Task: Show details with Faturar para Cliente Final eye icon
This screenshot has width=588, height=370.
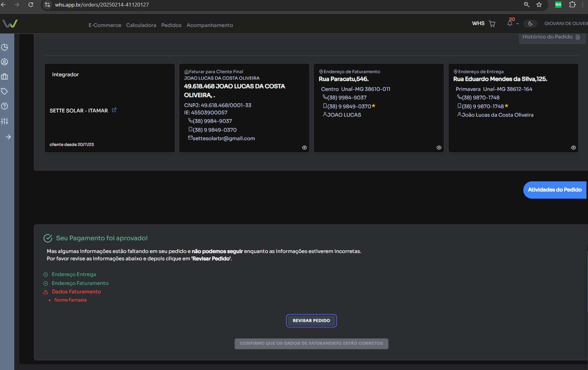Action: click(x=304, y=148)
